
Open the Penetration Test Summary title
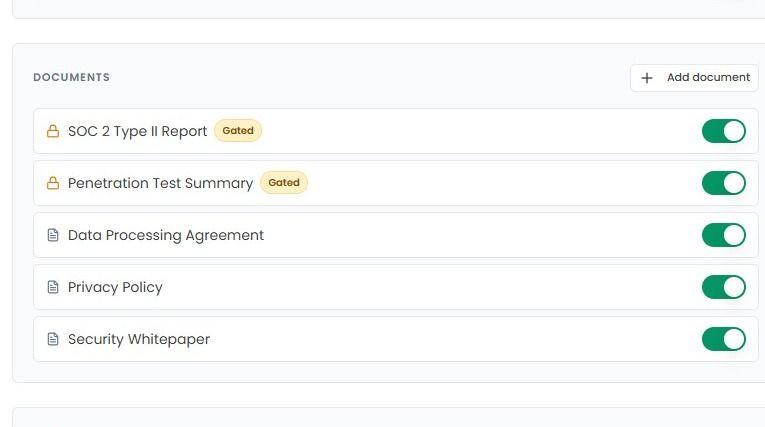161,183
